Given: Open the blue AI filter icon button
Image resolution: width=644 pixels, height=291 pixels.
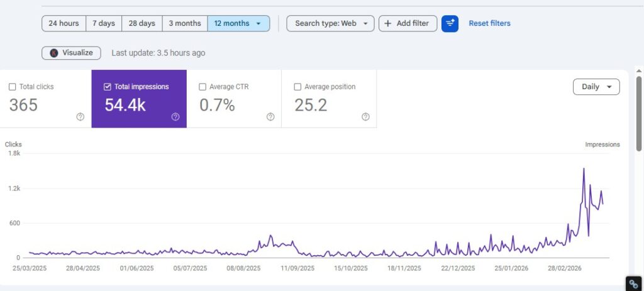Looking at the screenshot, I should click(x=450, y=23).
